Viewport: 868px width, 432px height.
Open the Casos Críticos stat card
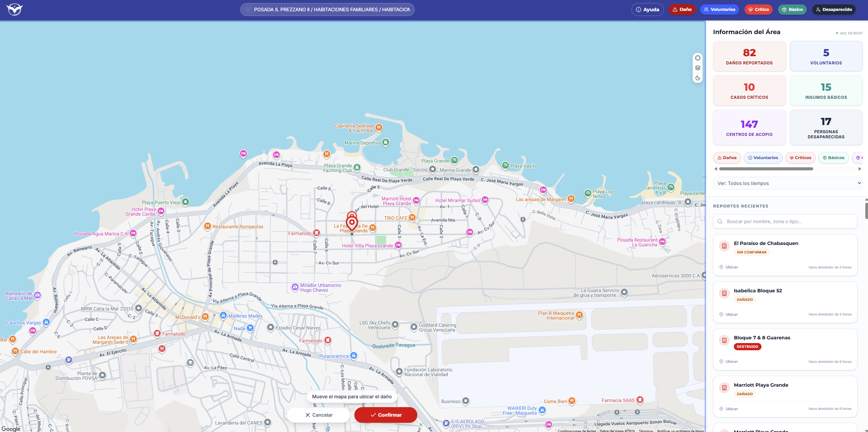(749, 91)
